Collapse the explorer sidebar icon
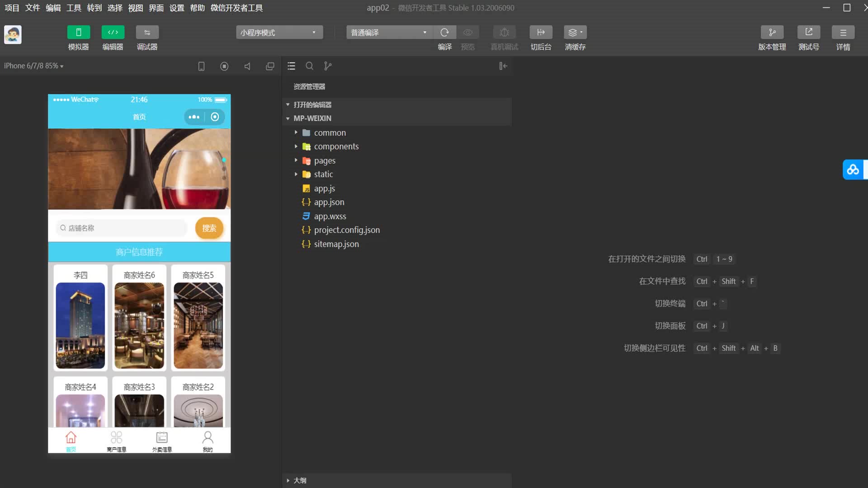Viewport: 868px width, 488px height. pos(503,66)
